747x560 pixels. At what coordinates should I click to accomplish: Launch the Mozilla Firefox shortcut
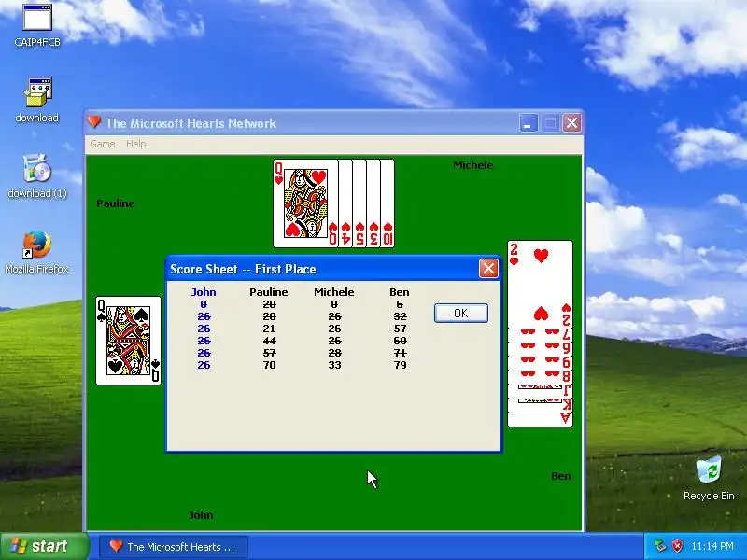[37, 252]
